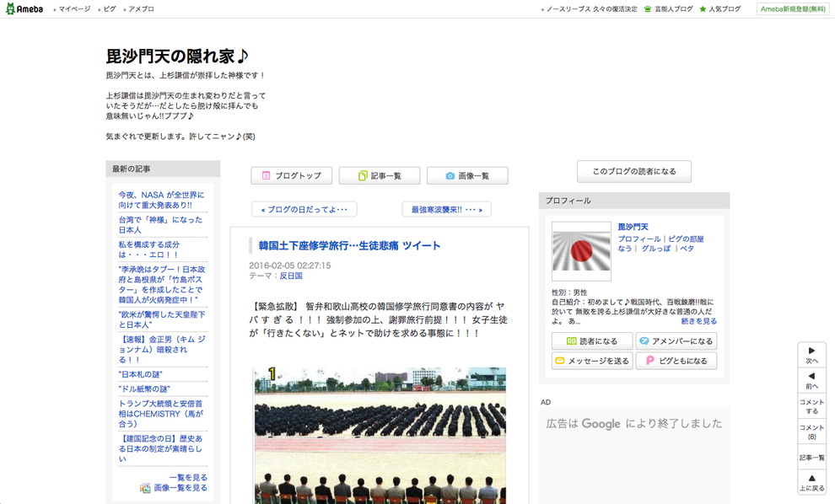
Task: Click the ピグともになる button
Action: click(676, 361)
